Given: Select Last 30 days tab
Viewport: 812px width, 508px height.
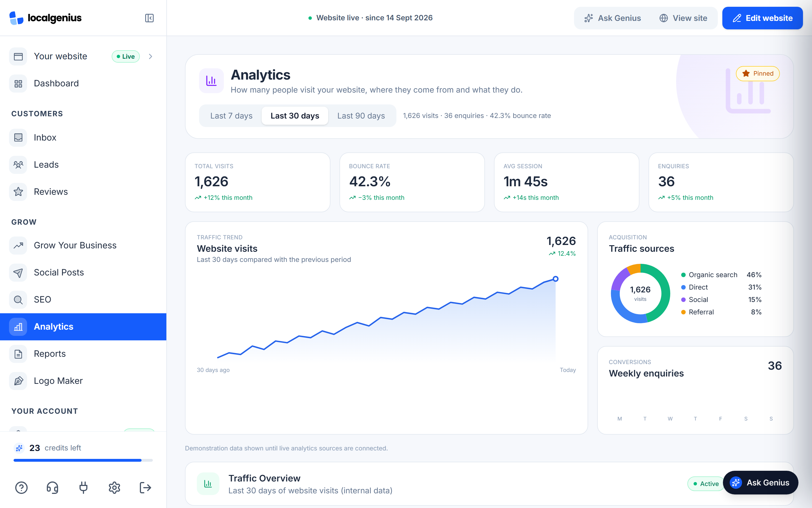Looking at the screenshot, I should tap(295, 116).
